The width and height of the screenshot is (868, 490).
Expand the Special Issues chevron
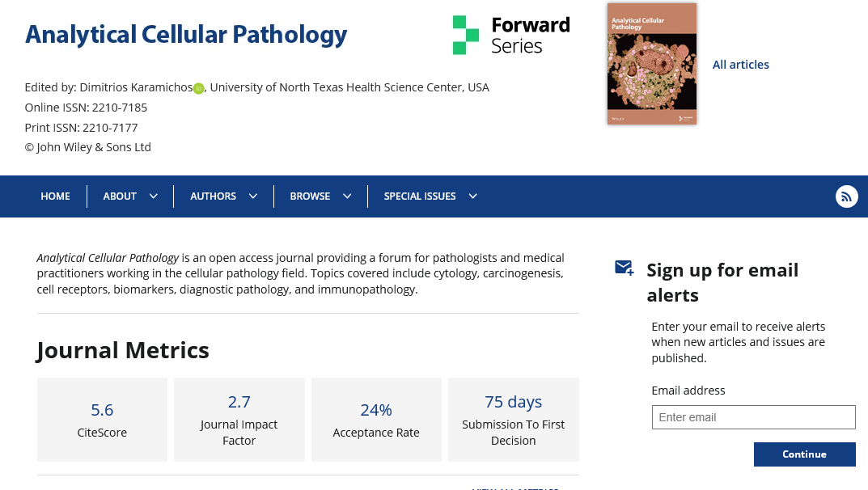472,196
